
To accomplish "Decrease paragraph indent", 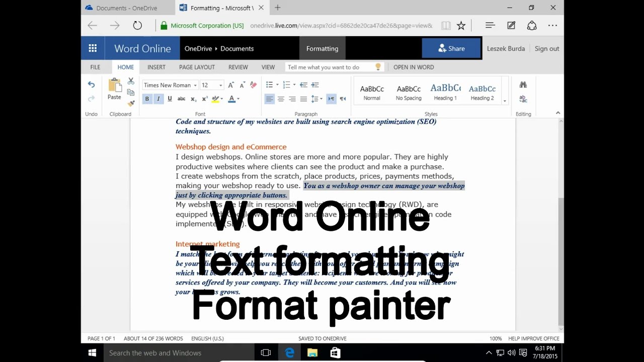I will tap(303, 85).
